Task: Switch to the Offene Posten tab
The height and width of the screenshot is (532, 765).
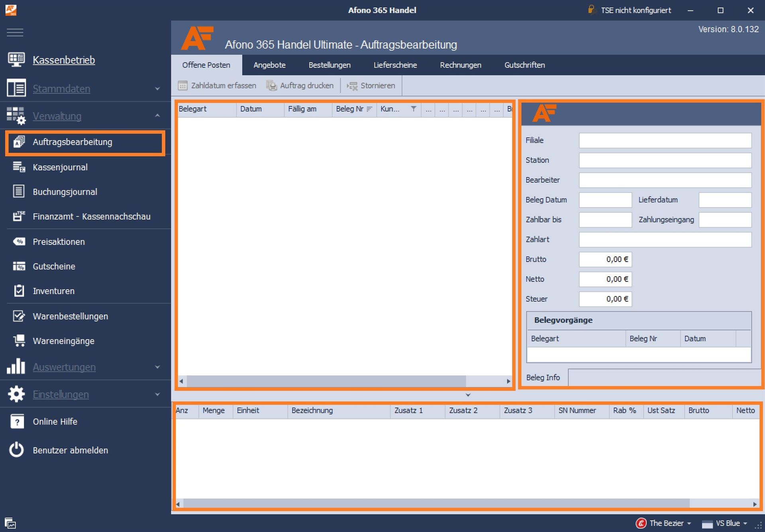Action: point(206,65)
